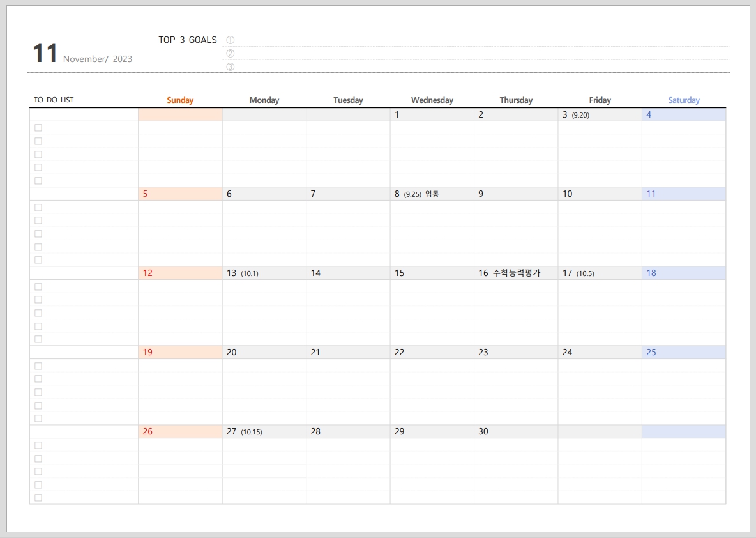Tick the last to-do checkbox beside the week of the 12th
The image size is (756, 538).
tap(38, 339)
